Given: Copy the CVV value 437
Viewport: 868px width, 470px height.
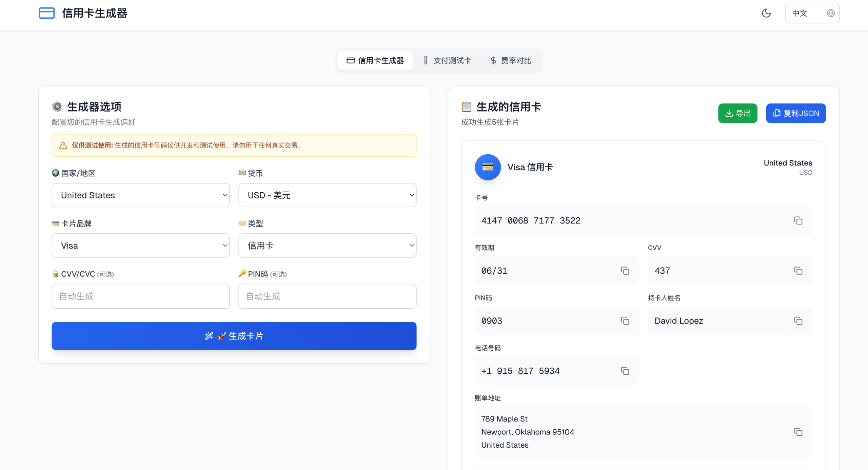Looking at the screenshot, I should 798,271.
